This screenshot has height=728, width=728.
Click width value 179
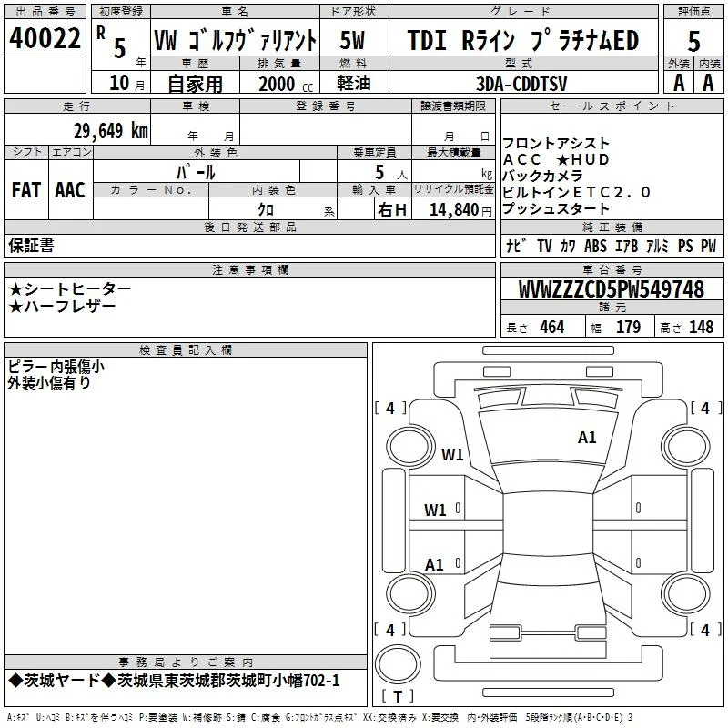(x=628, y=327)
